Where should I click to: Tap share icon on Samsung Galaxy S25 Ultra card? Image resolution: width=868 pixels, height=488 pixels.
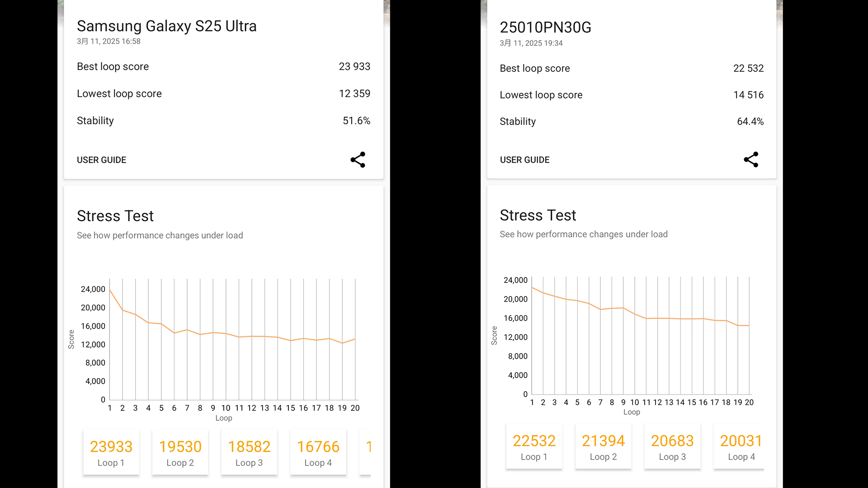[358, 160]
